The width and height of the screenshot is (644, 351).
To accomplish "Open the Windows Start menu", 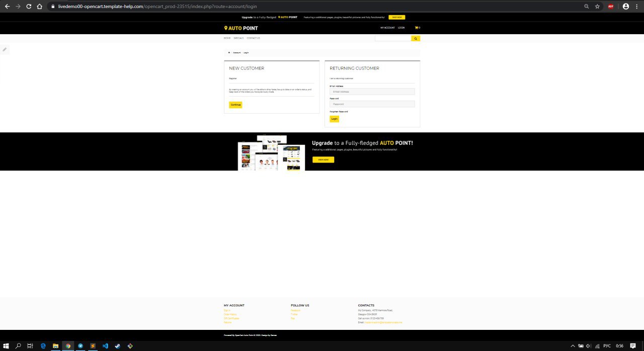I will click(6, 345).
